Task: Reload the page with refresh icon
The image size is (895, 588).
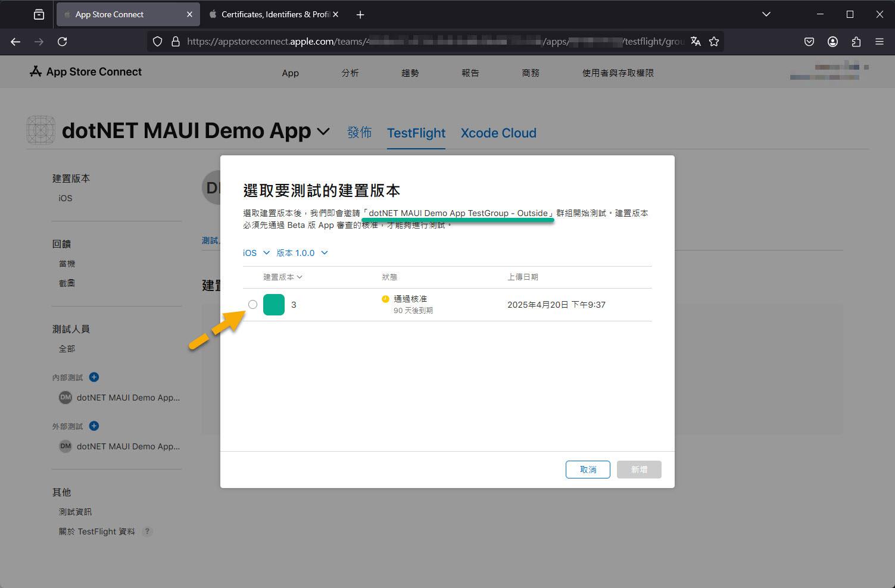Action: (x=62, y=42)
